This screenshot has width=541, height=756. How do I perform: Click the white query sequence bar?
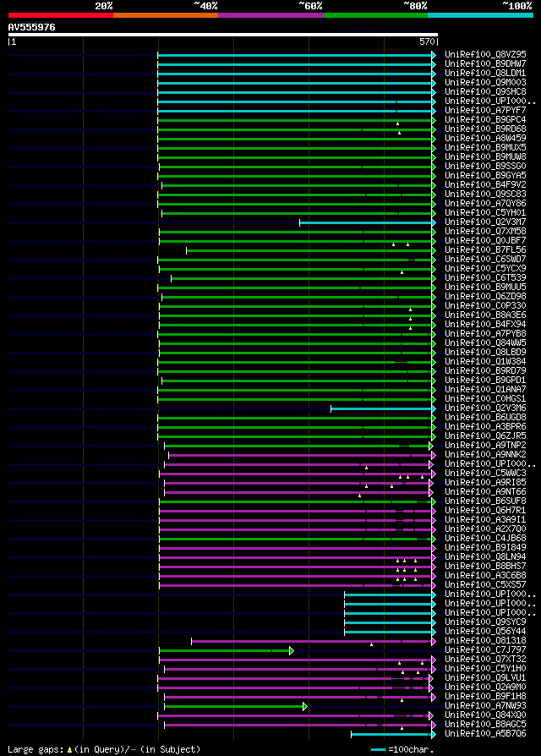pos(223,35)
